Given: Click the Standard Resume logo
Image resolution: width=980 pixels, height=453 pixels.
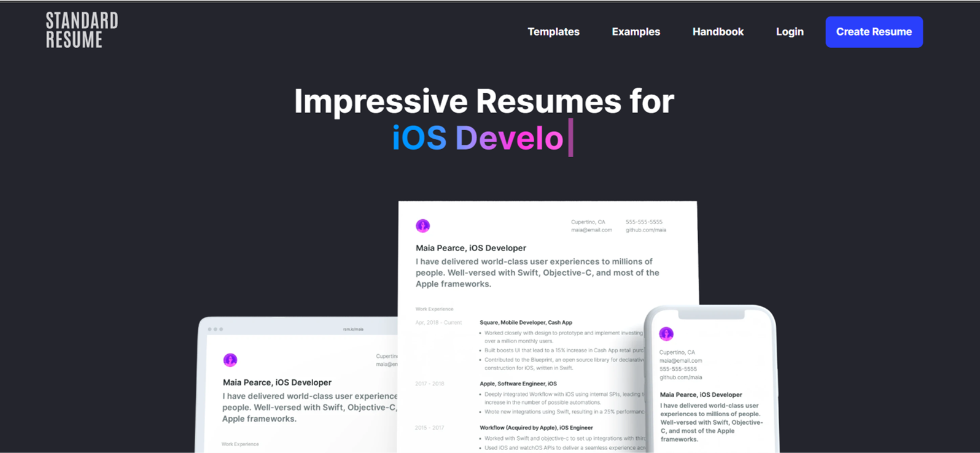Looking at the screenshot, I should (82, 30).
